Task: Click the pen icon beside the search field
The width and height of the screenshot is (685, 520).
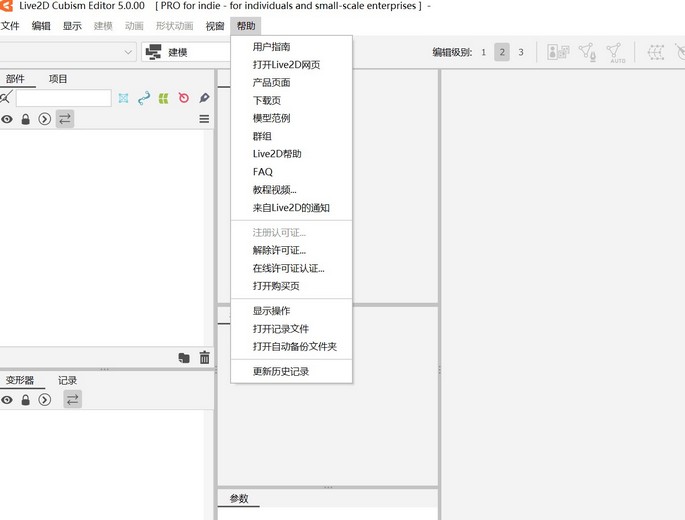Action: click(204, 98)
